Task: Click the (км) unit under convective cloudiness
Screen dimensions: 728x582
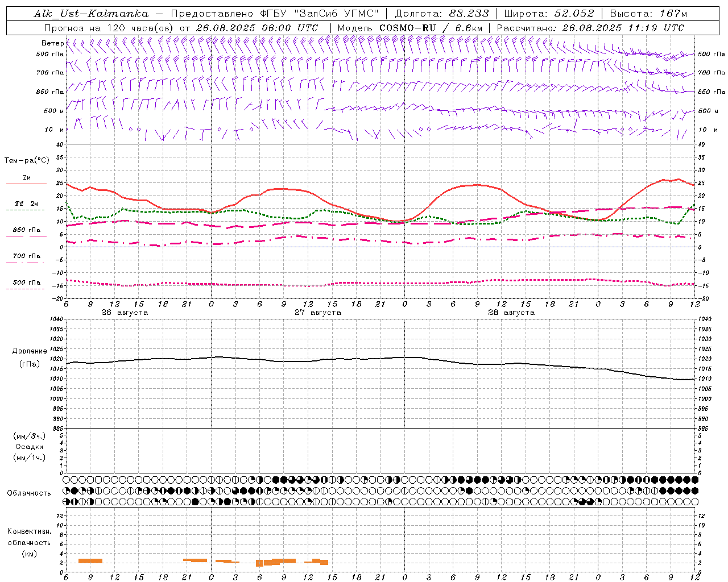Action: pos(29,554)
